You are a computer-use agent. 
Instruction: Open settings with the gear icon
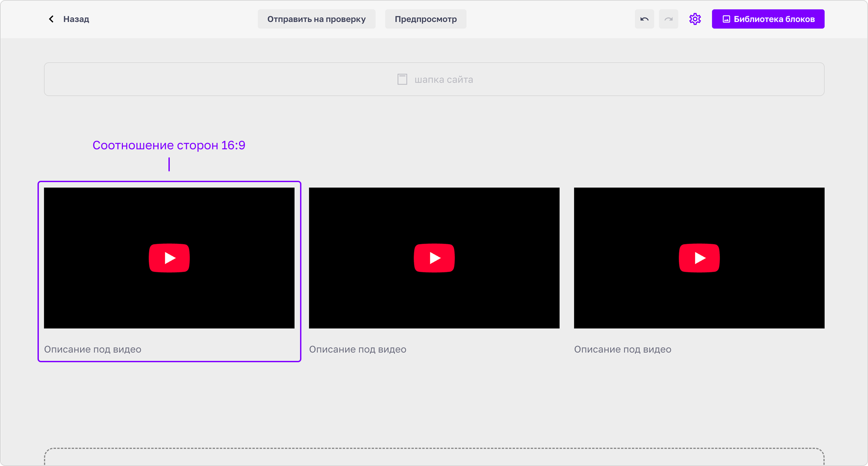pyautogui.click(x=695, y=19)
